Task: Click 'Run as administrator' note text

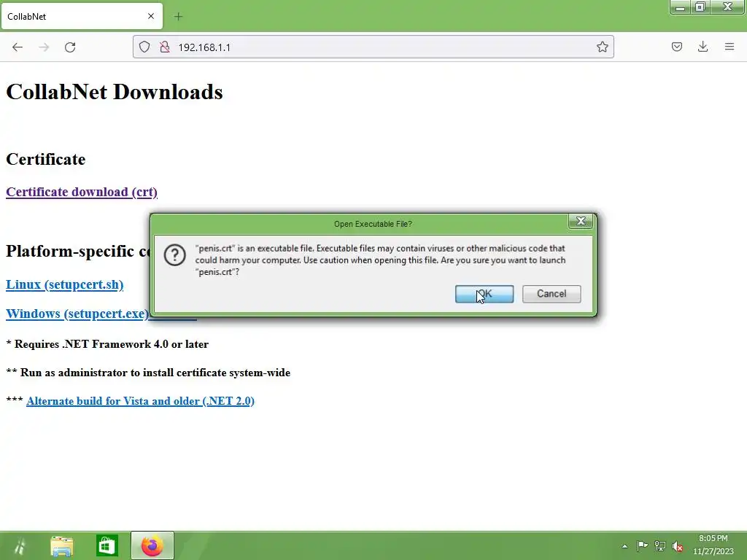Action: point(155,373)
